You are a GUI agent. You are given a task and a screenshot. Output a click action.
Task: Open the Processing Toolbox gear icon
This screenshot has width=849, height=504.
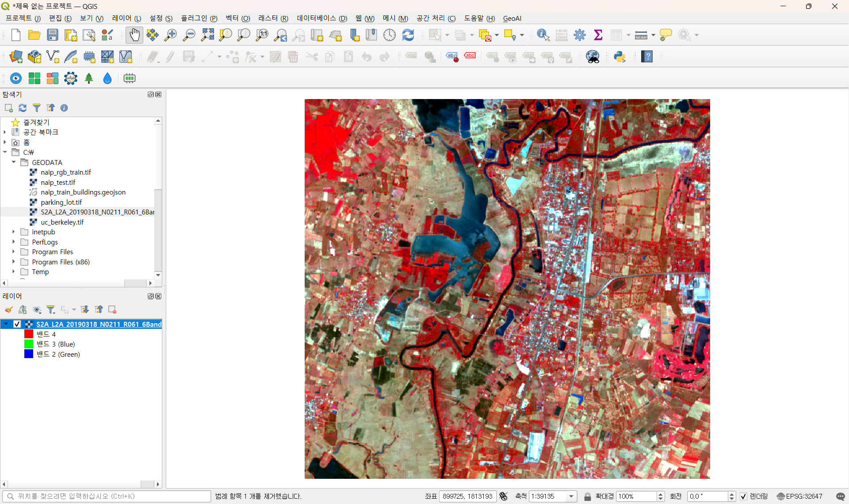[580, 35]
